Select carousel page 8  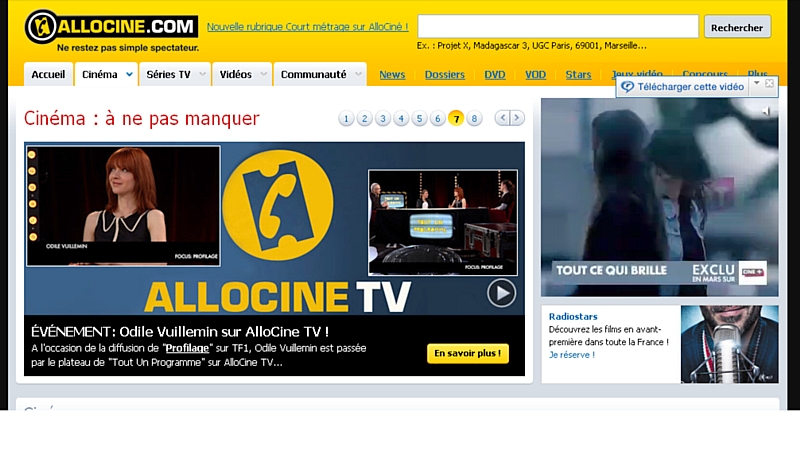474,119
